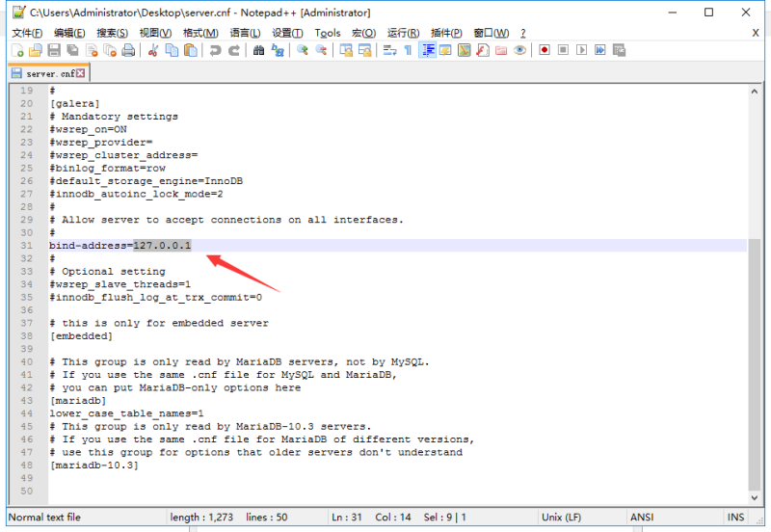Viewport: 771px width, 532px height.
Task: Open the 视图(V) menu
Action: pyautogui.click(x=155, y=33)
